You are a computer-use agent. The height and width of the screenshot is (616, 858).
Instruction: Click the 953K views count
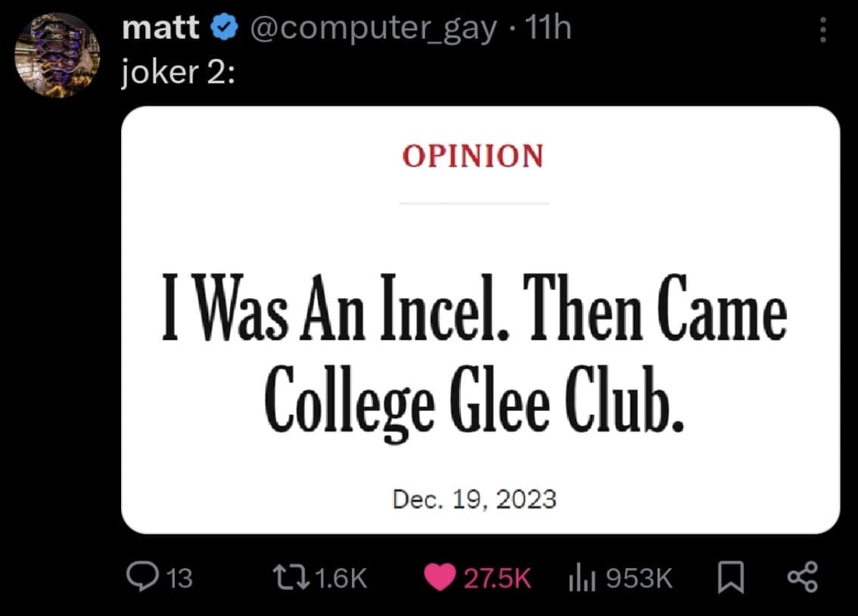coord(640,579)
